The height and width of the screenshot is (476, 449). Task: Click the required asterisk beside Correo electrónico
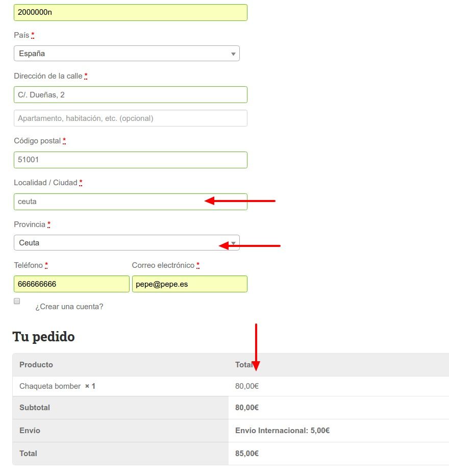[x=198, y=265]
